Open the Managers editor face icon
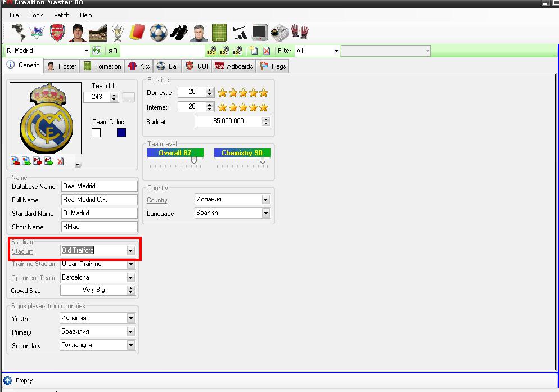This screenshot has width=559, height=392. pyautogui.click(x=199, y=33)
